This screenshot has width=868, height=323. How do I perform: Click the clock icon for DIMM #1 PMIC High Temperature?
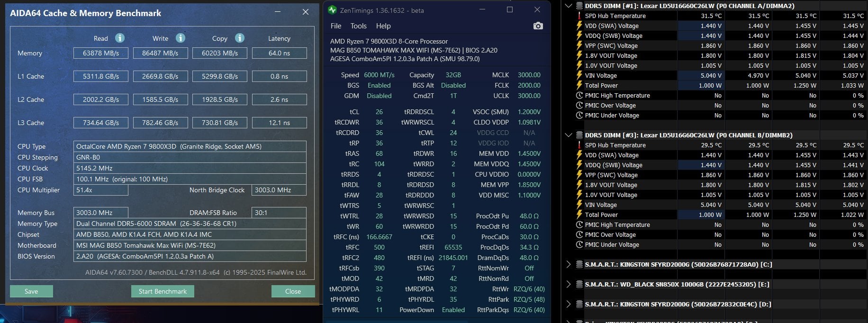coord(579,95)
